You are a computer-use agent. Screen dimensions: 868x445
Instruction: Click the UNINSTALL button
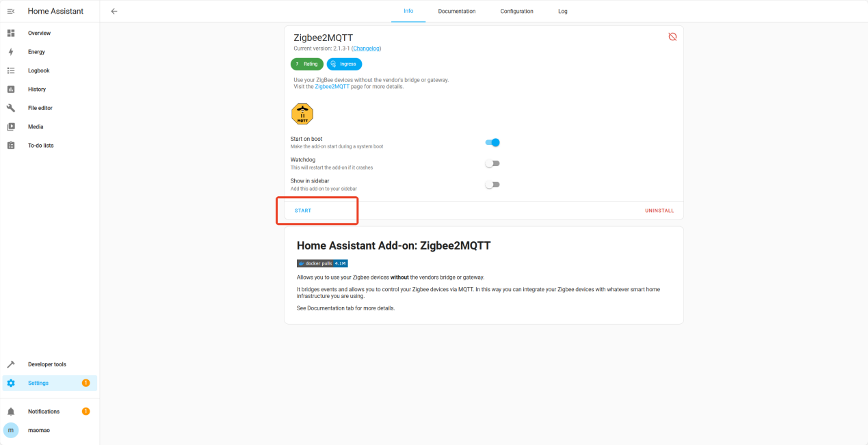(659, 211)
